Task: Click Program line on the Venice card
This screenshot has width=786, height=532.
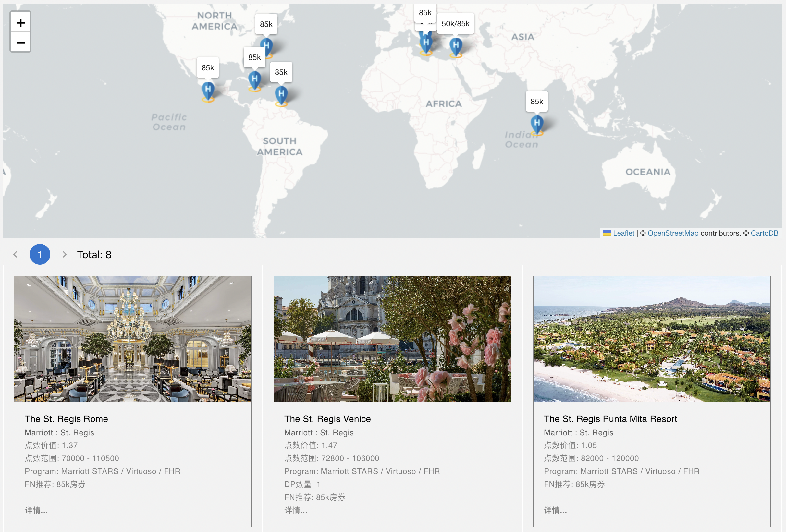Action: point(362,471)
